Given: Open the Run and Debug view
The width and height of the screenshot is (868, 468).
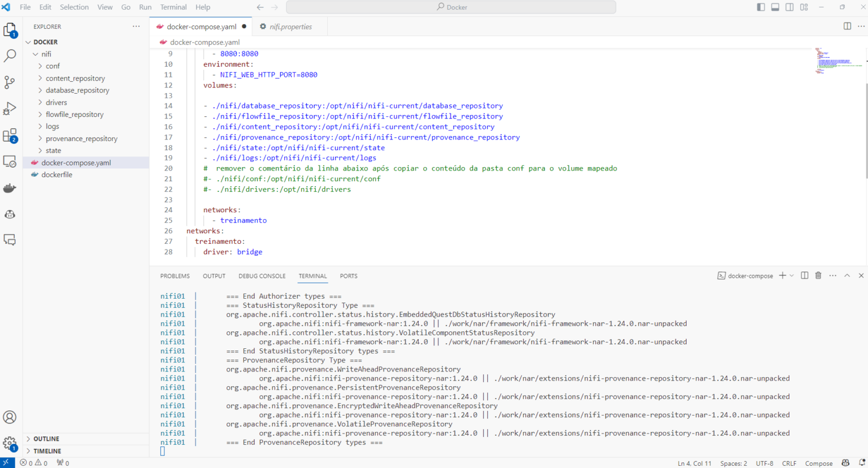Looking at the screenshot, I should [10, 108].
